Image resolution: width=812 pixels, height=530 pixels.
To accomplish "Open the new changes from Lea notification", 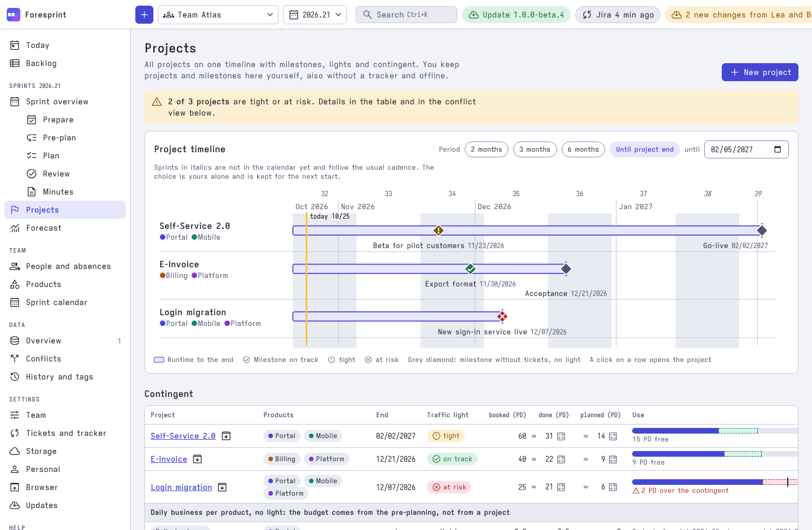I will pos(739,15).
